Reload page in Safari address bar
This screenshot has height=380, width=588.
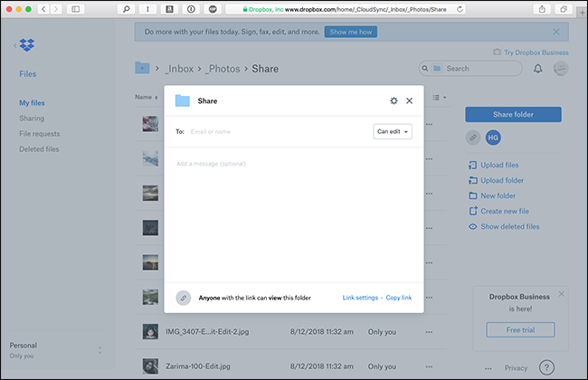coord(460,9)
